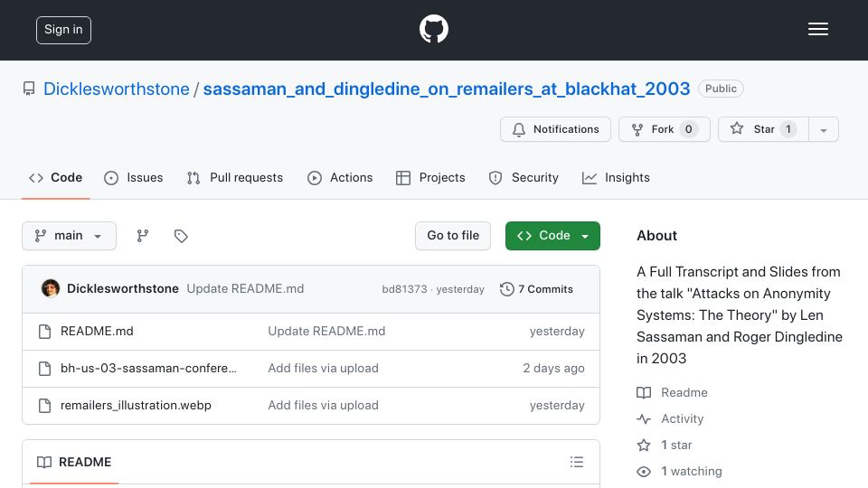Open the README outline list icon
Screen dimensions: 868x488
click(577, 462)
